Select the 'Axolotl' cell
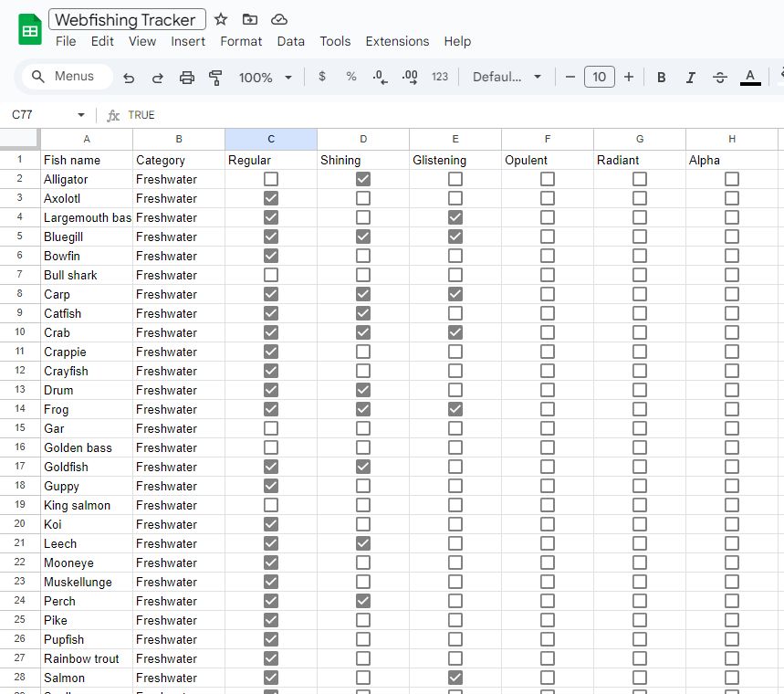This screenshot has width=784, height=694. pos(87,199)
